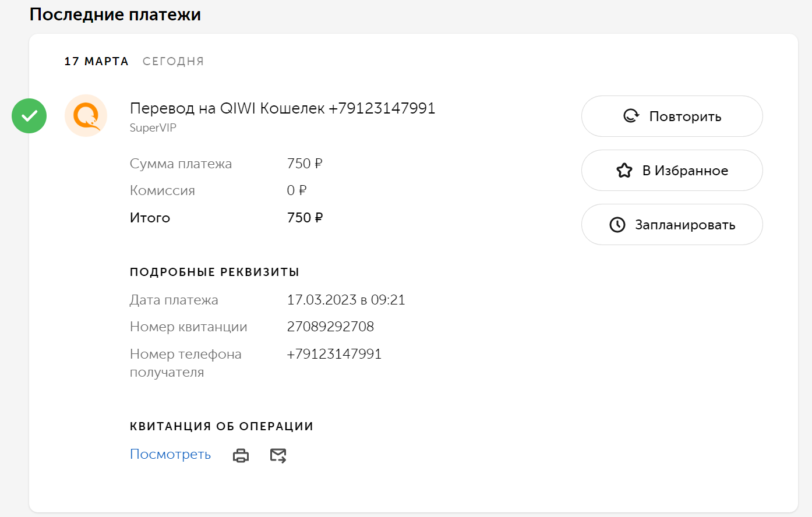Click the Итого total amount 750 ₽
The image size is (812, 517).
click(x=305, y=218)
